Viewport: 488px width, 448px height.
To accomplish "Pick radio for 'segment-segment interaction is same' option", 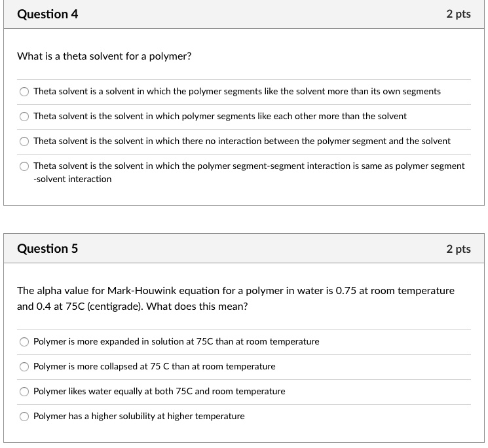I will (24, 166).
